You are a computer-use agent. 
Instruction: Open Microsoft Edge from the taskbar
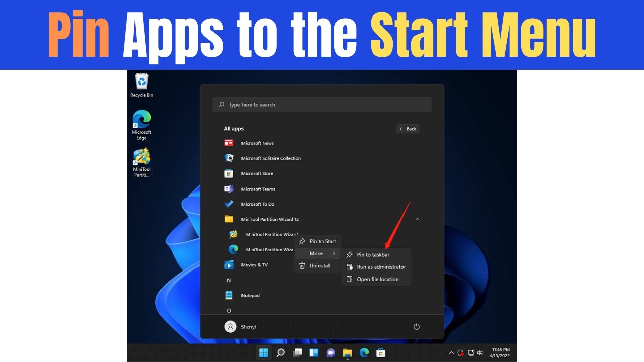click(364, 353)
